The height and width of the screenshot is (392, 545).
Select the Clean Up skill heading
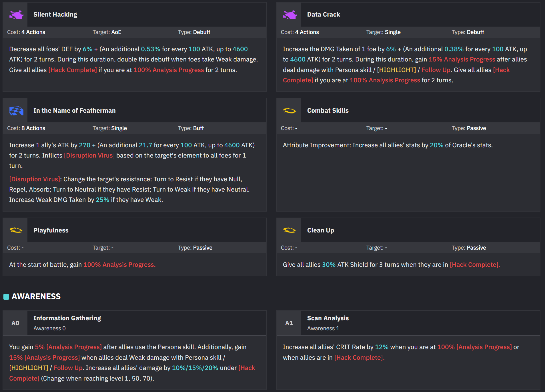(x=321, y=230)
